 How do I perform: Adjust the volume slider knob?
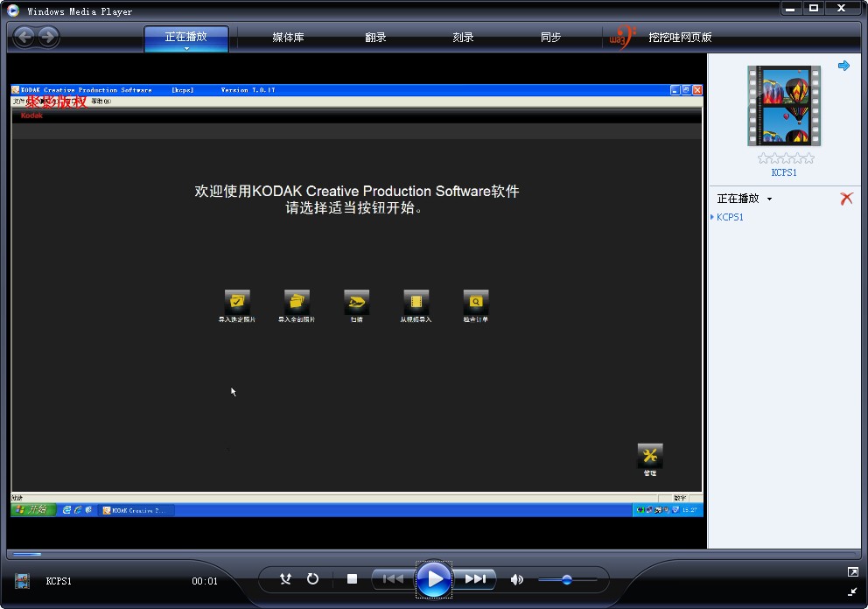coord(566,579)
